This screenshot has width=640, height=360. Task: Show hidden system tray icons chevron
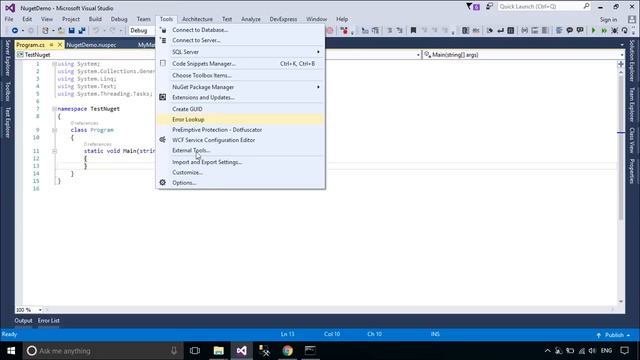pos(547,351)
